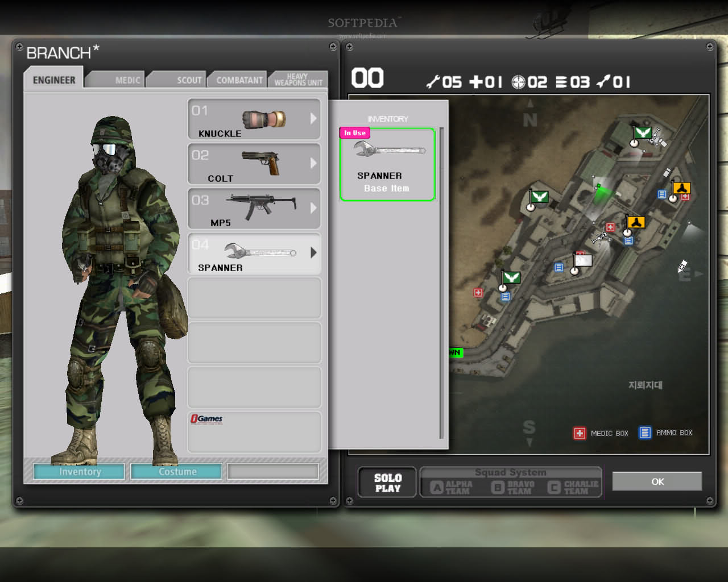This screenshot has width=728, height=582.
Task: Expand the Colt slot arrow
Action: click(313, 163)
